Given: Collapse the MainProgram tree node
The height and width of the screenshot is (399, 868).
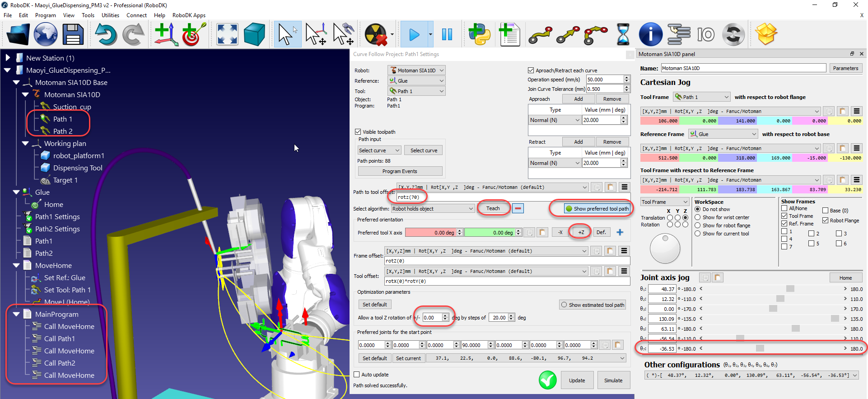Looking at the screenshot, I should tap(16, 314).
